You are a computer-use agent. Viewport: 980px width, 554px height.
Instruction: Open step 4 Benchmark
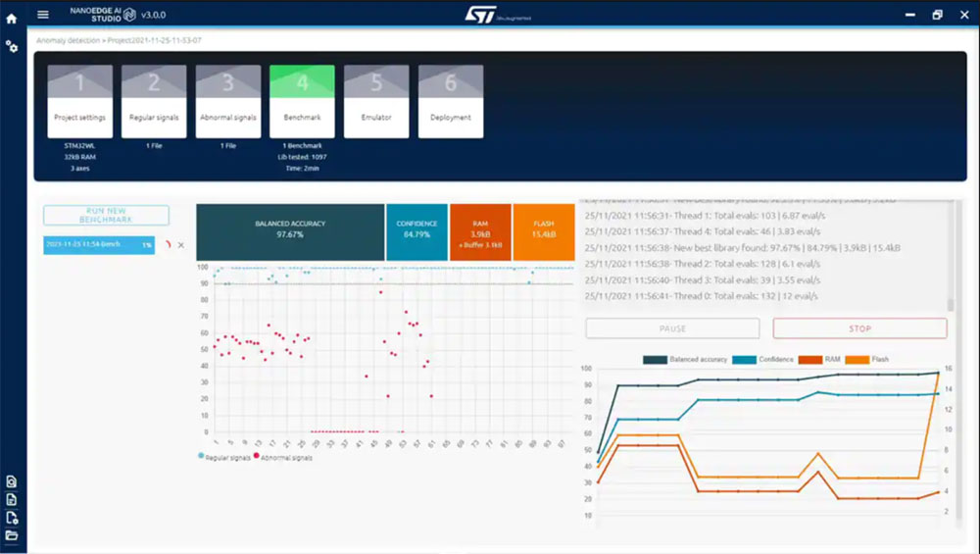pos(302,101)
